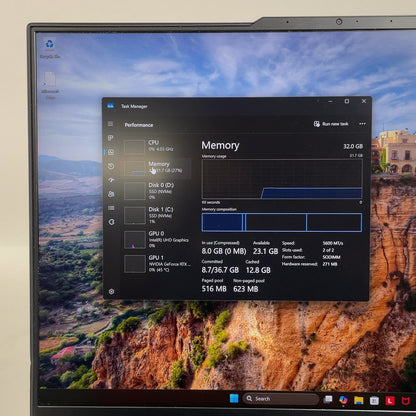The image size is (416, 416).
Task: Click the Windows Start button
Action: [x=234, y=398]
